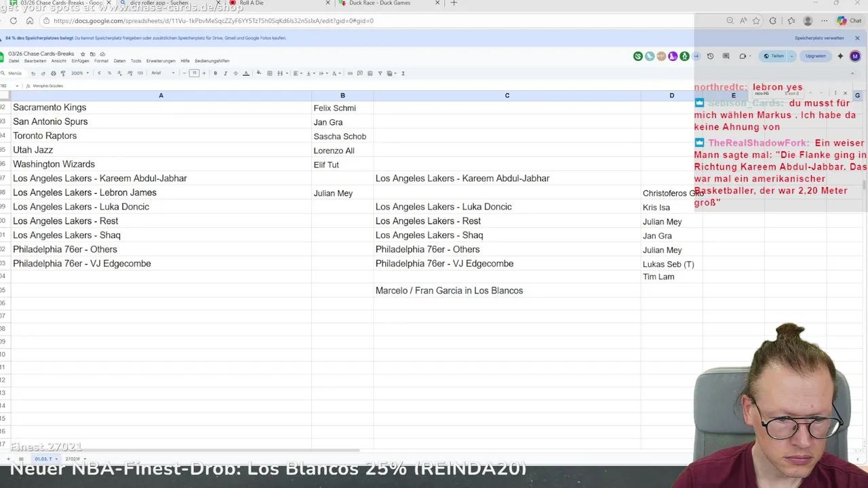This screenshot has width=868, height=488.
Task: Open the video call options dropdown
Action: [x=750, y=56]
